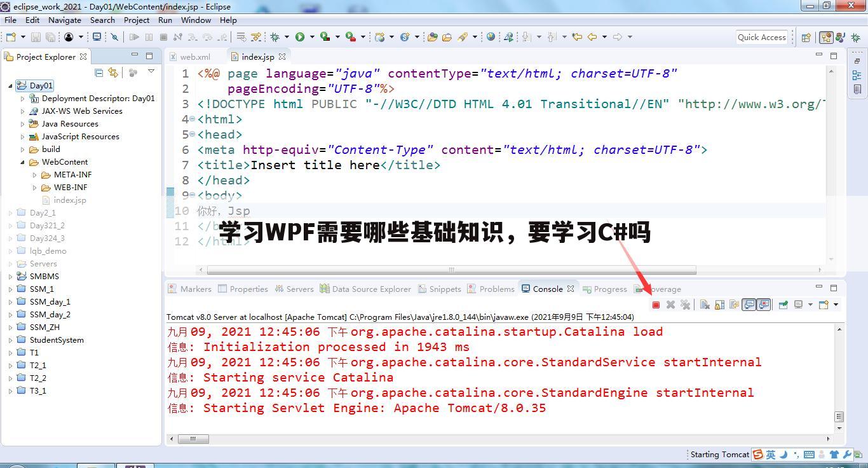Open the Open Console dropdown arrow

(836, 305)
